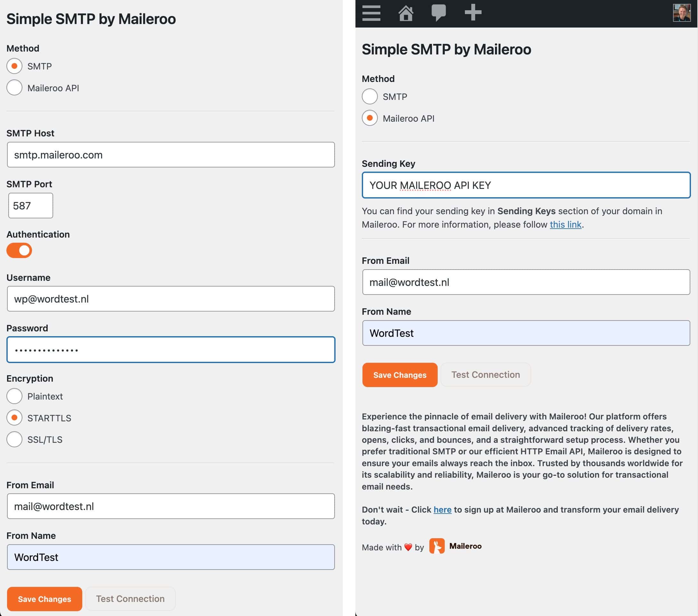Click From Email field in right panel
Screen dimensions: 698x616
pyautogui.click(x=526, y=282)
